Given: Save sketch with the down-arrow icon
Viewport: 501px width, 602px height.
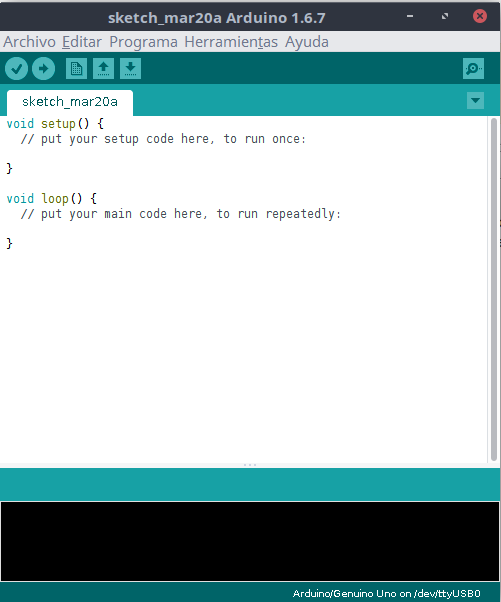Looking at the screenshot, I should coord(130,69).
